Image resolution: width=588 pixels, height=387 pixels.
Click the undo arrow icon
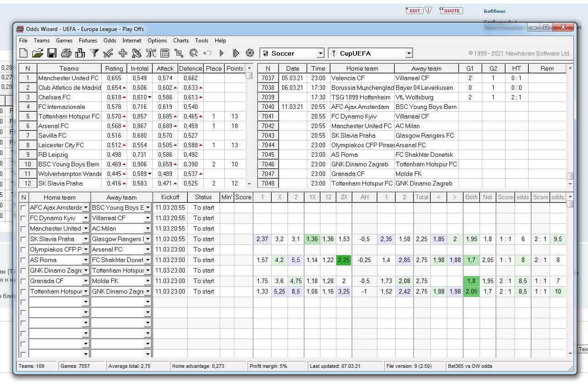pos(207,53)
